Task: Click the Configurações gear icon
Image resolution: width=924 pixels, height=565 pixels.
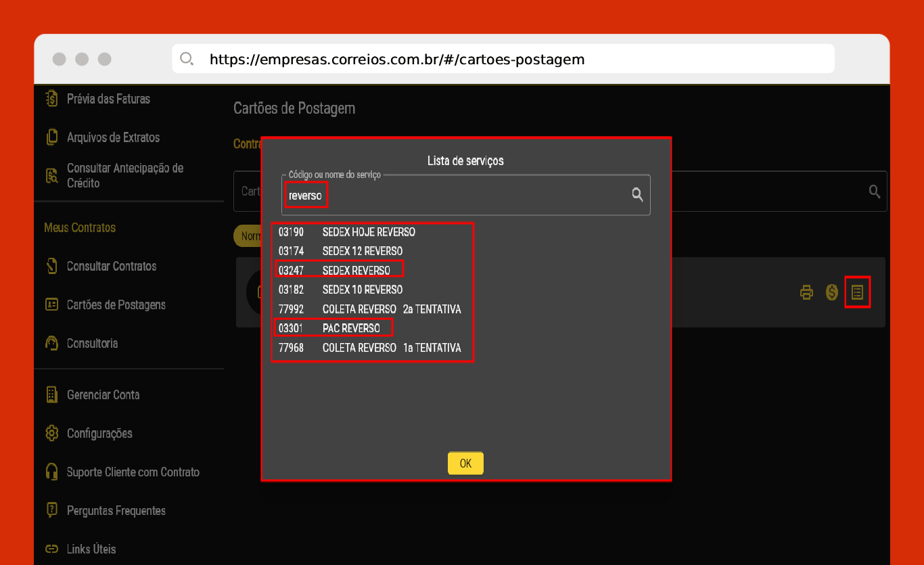Action: [52, 433]
